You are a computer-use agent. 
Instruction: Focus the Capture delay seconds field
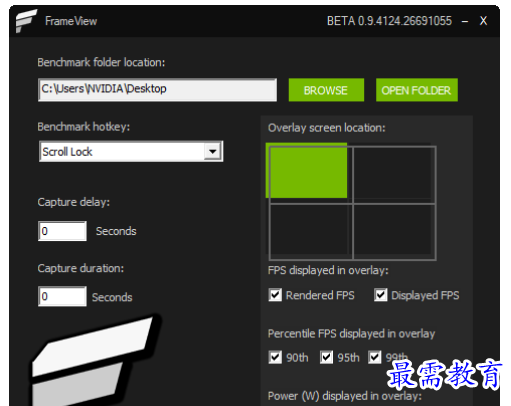pos(62,231)
